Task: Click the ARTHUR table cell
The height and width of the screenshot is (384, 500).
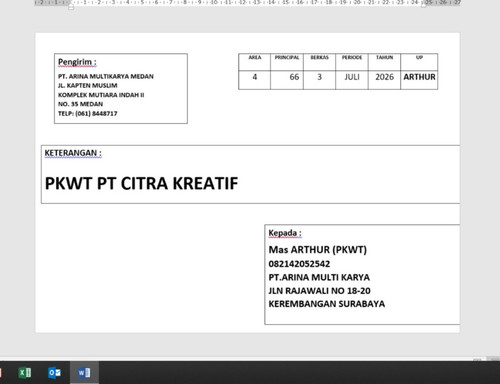Action: (419, 80)
